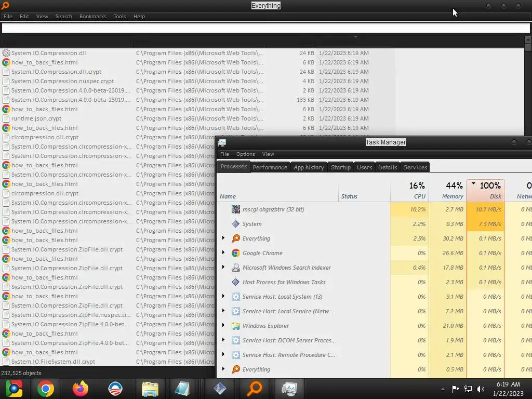Image resolution: width=532 pixels, height=399 pixels.
Task: Sort processes by Status column header
Action: coord(364,191)
